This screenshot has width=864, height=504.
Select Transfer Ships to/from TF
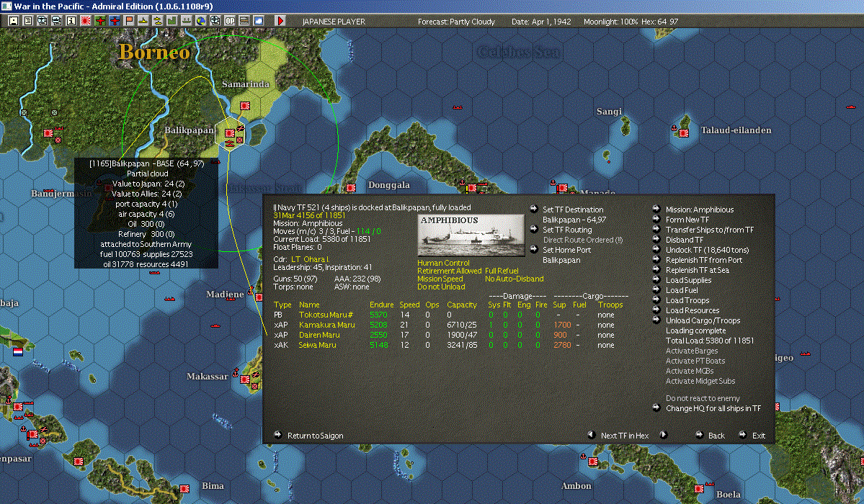click(x=709, y=230)
